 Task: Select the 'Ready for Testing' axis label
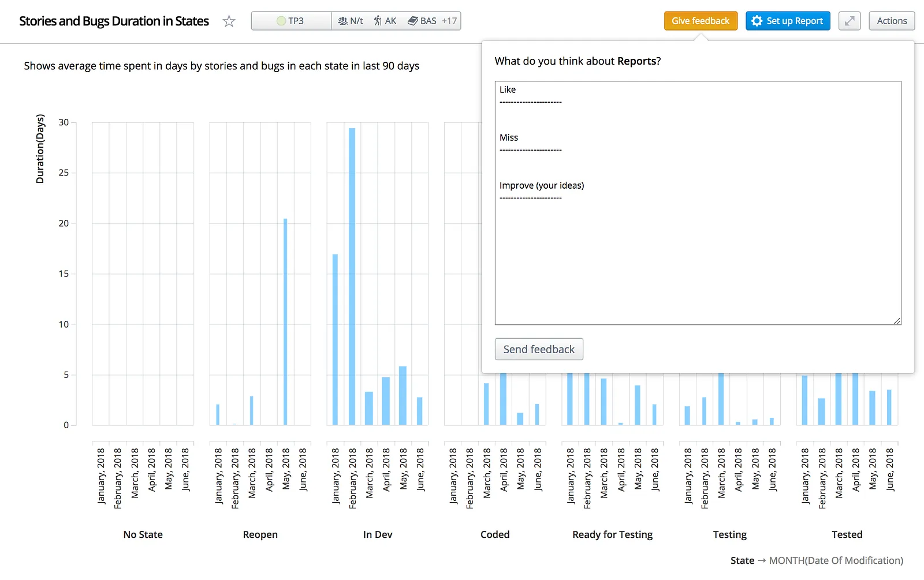tap(612, 534)
